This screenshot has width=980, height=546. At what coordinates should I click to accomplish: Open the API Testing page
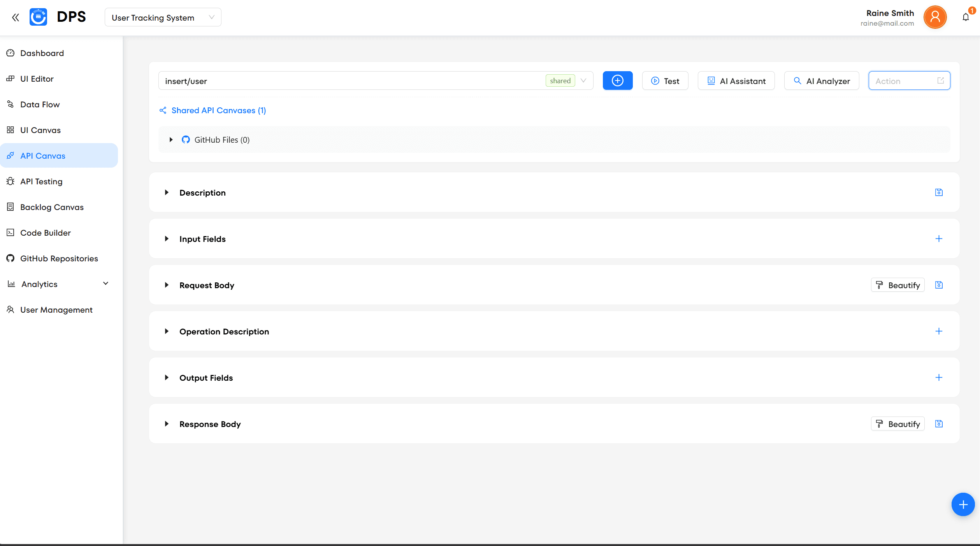41,181
